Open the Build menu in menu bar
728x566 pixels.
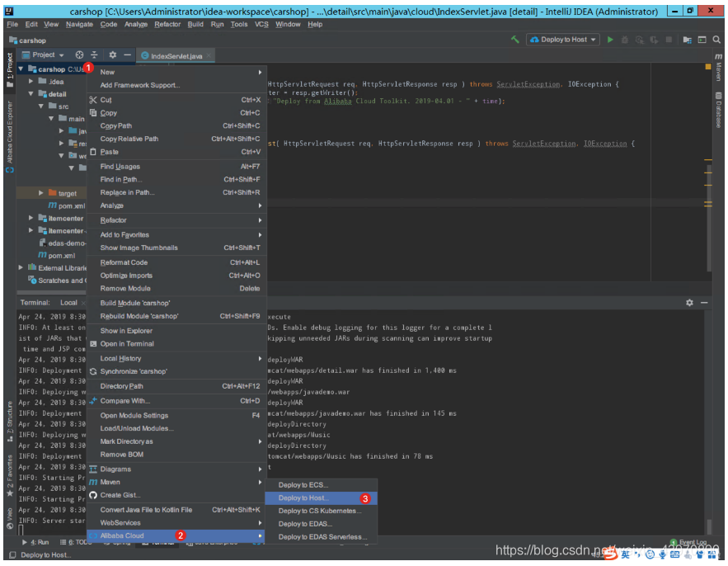[x=195, y=24]
